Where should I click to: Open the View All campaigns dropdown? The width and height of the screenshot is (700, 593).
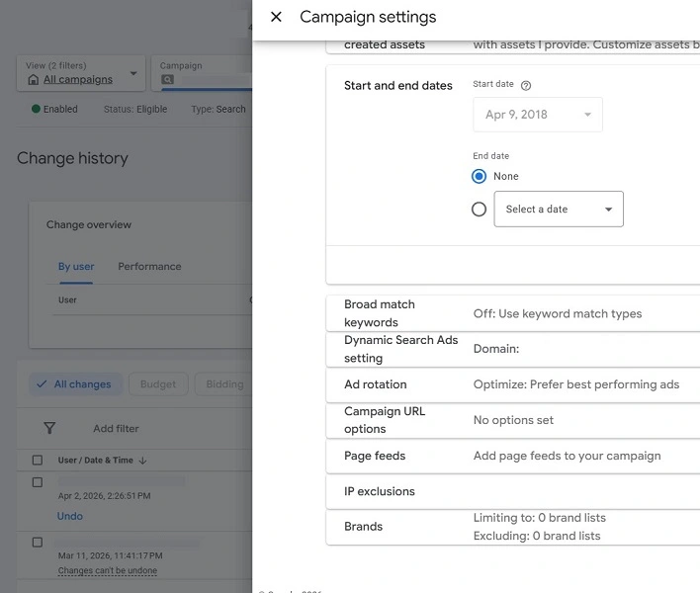(x=81, y=73)
